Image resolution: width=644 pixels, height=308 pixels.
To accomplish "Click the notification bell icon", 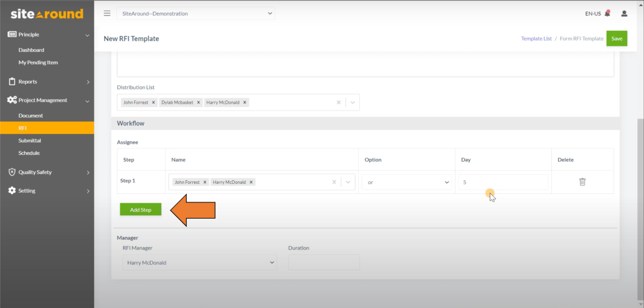I will (x=607, y=13).
